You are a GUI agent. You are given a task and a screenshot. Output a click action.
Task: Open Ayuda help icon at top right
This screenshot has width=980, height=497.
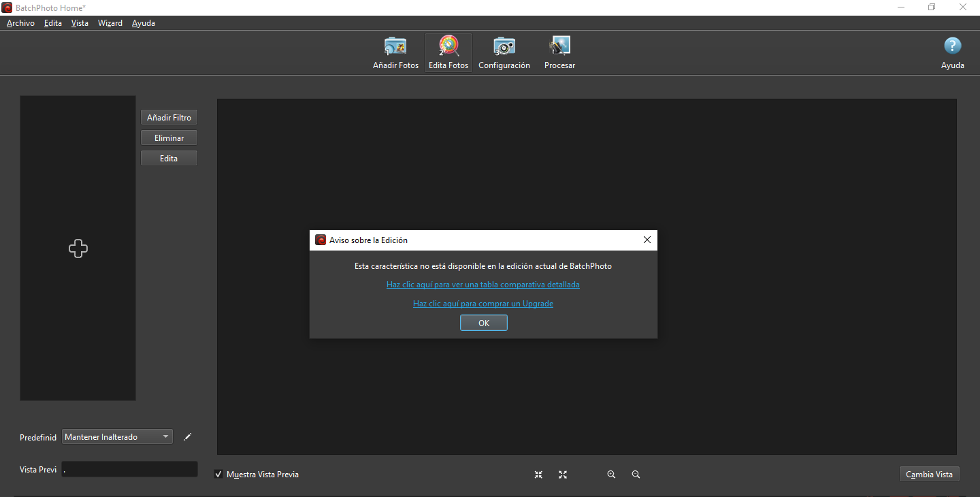click(953, 53)
